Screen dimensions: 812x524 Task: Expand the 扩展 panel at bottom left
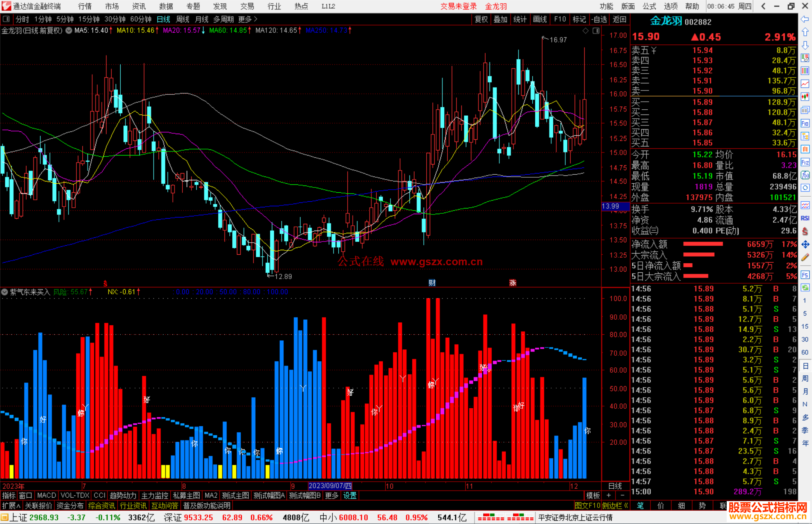point(11,506)
